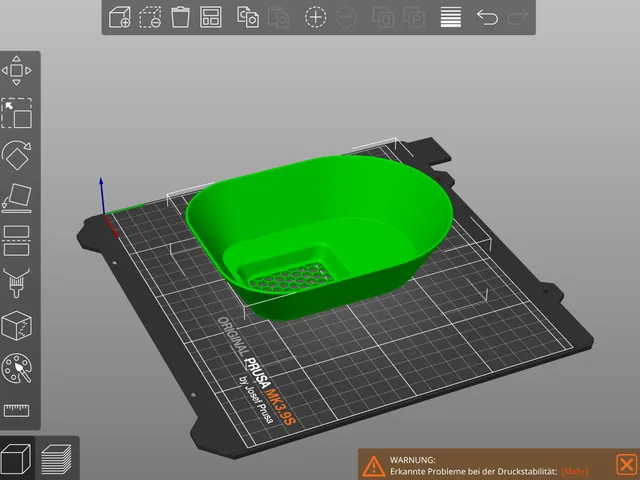Select the Cut tool
640x480 pixels.
click(x=16, y=241)
